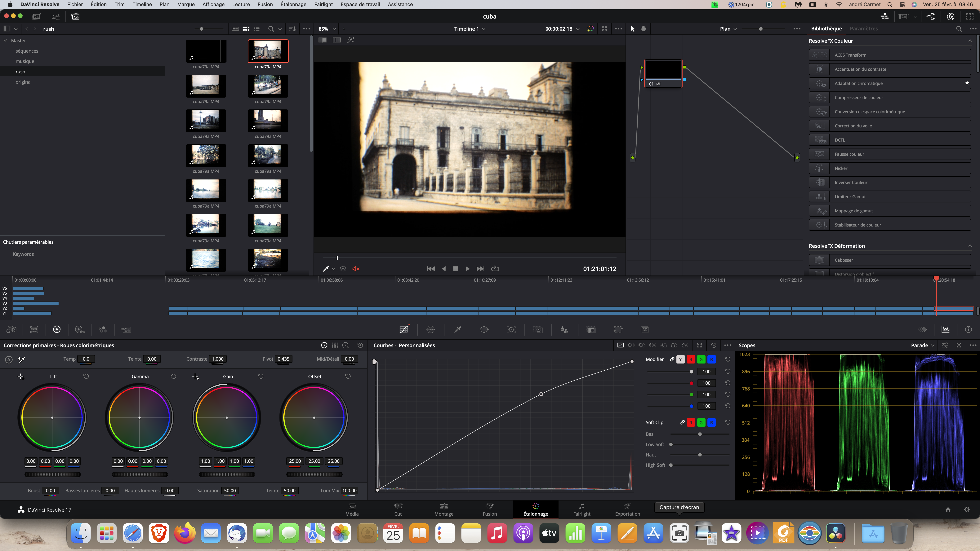
Task: Open the Parade scope type dropdown
Action: coord(923,345)
